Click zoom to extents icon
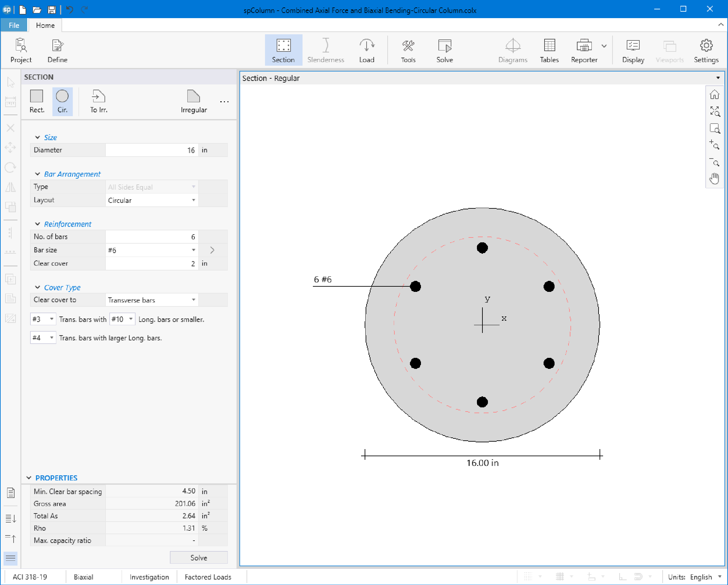Image resolution: width=728 pixels, height=585 pixels. click(714, 111)
